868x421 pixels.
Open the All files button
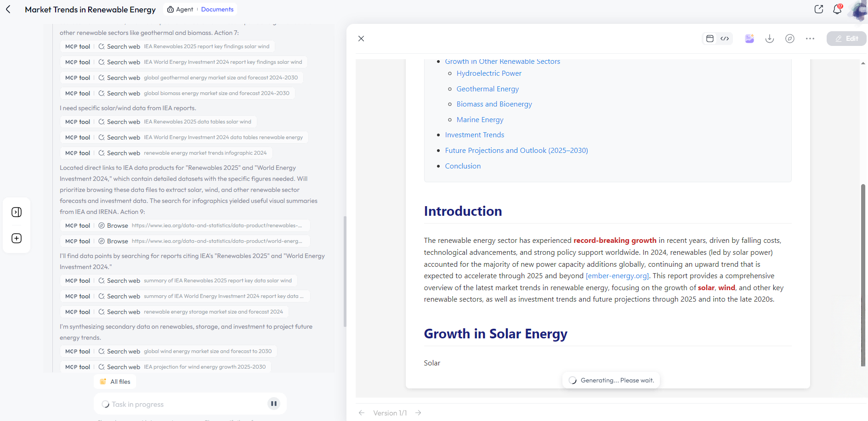click(115, 382)
